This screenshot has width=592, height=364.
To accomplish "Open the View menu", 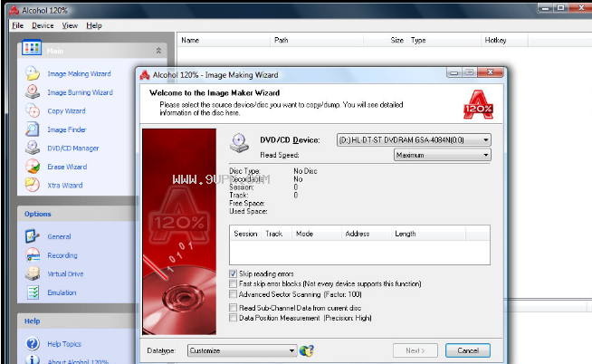I will click(x=70, y=25).
